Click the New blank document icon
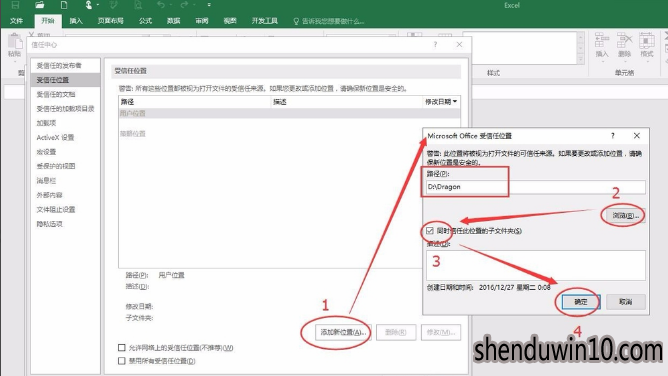The width and height of the screenshot is (668, 376). point(64,5)
